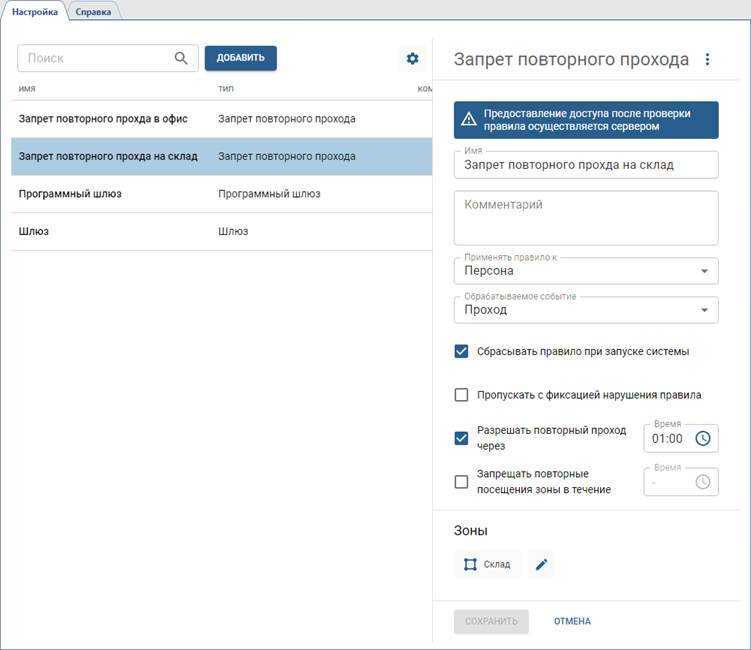Edit zones with the pencil icon
The height and width of the screenshot is (650, 751).
pos(541,565)
